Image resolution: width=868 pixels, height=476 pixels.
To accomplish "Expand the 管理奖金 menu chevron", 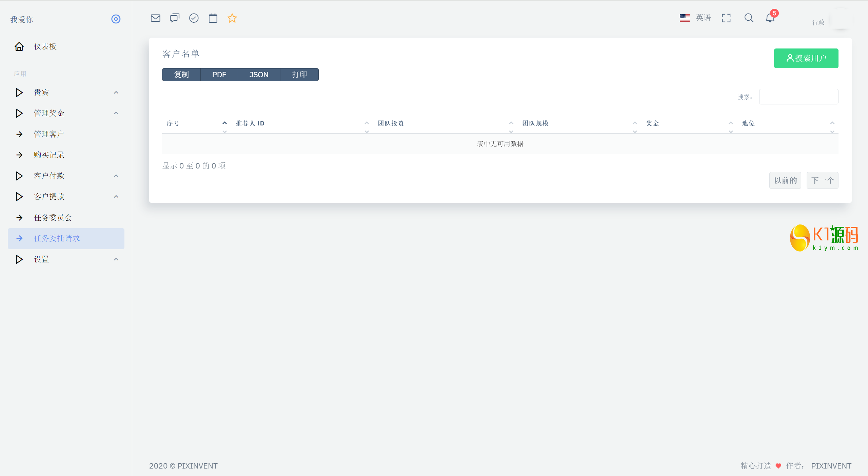I will coord(116,113).
